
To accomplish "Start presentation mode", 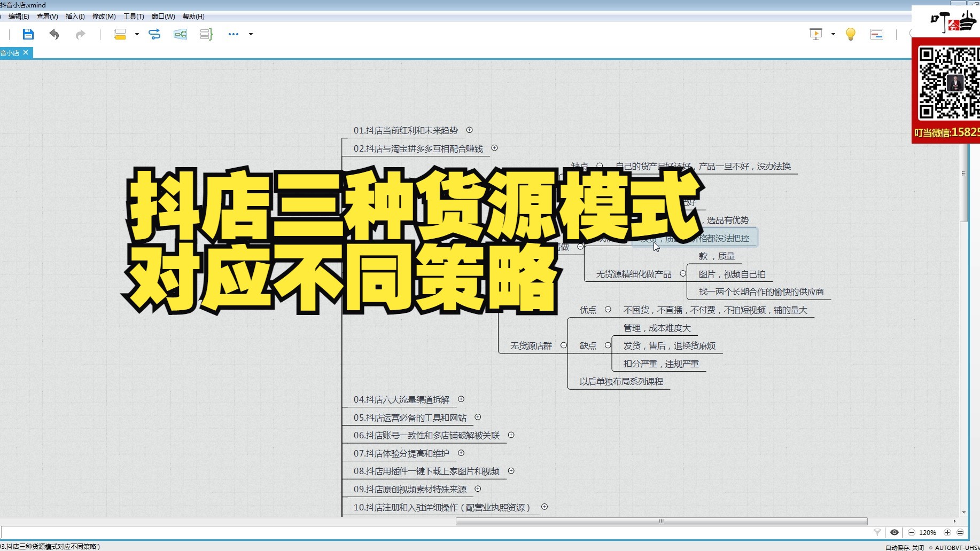I will tap(816, 34).
